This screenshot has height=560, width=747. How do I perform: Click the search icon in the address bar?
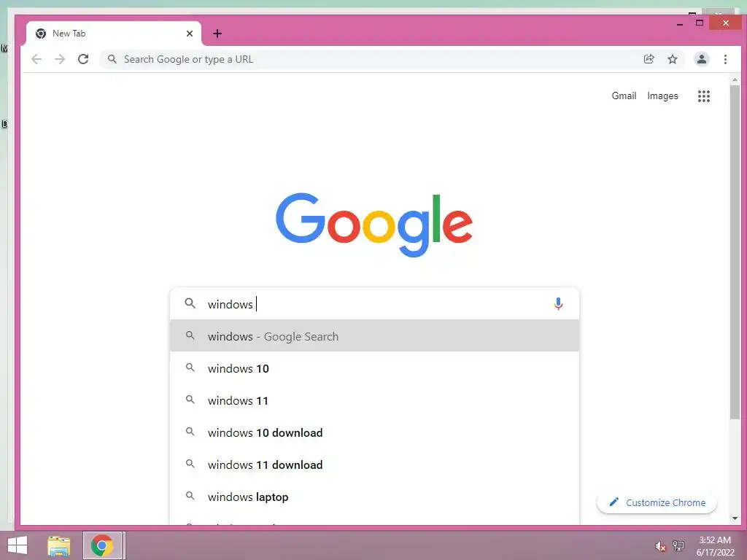pos(112,59)
